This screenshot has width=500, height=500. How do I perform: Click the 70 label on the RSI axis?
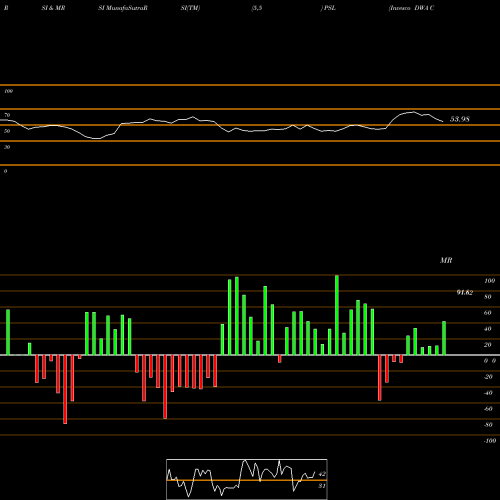pos(7,115)
